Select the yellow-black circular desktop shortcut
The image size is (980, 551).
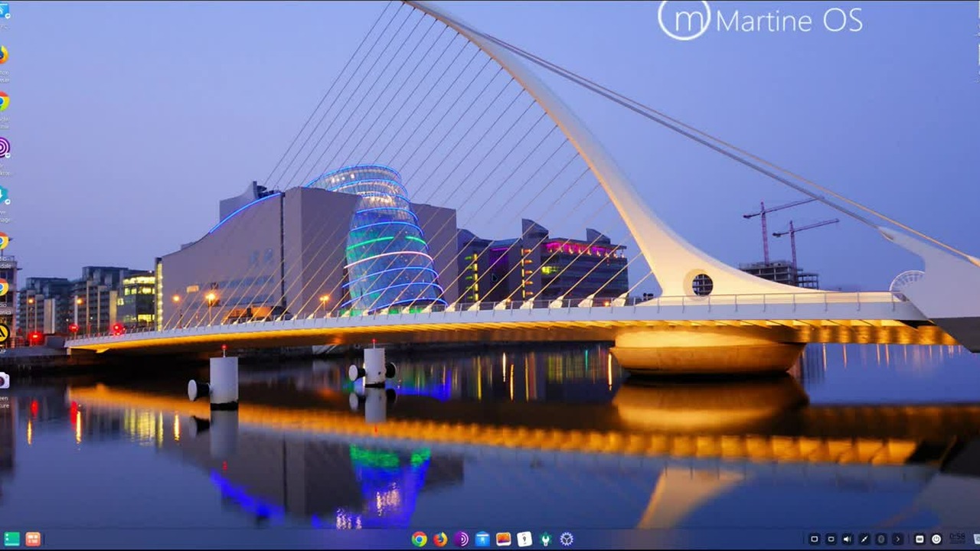3,334
